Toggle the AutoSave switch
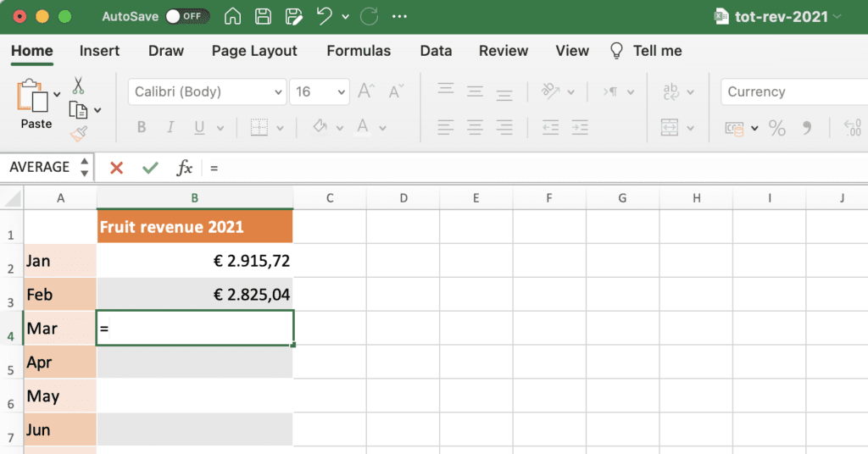Image resolution: width=868 pixels, height=454 pixels. [x=187, y=16]
